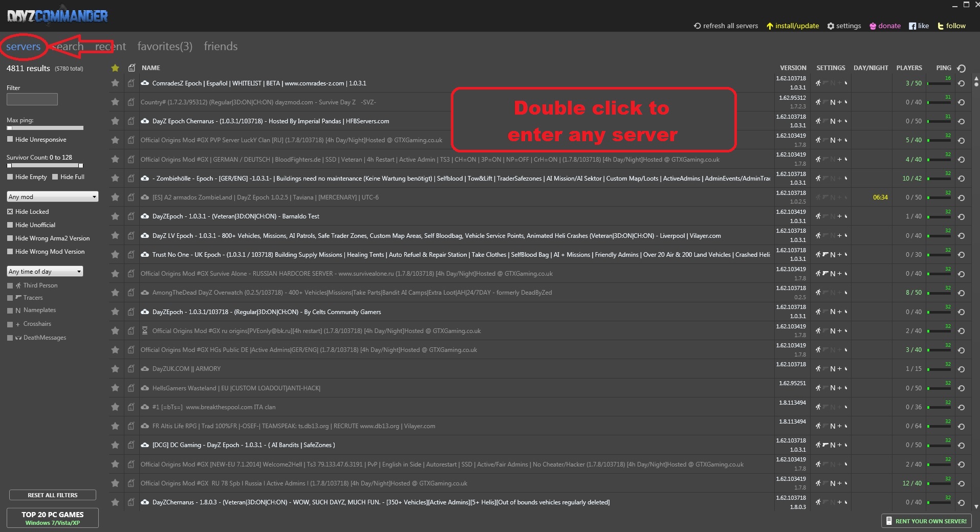
Task: Click the donate icon
Action: [x=873, y=26]
